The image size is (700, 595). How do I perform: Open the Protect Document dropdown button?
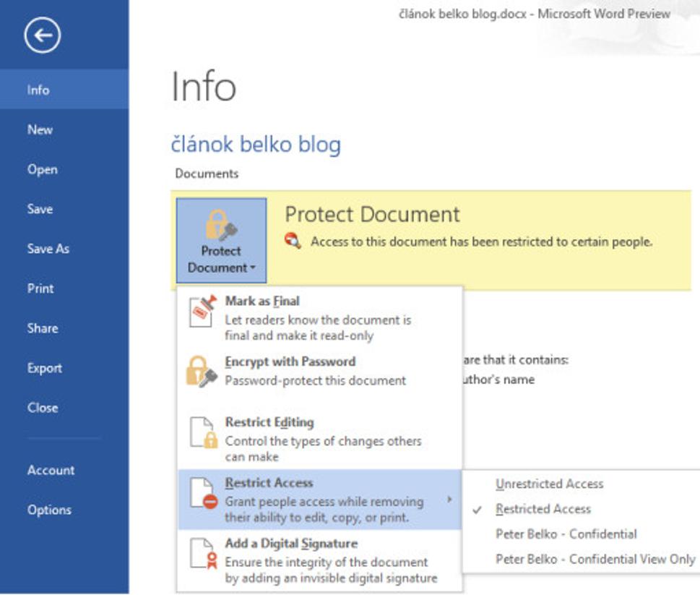pyautogui.click(x=222, y=240)
